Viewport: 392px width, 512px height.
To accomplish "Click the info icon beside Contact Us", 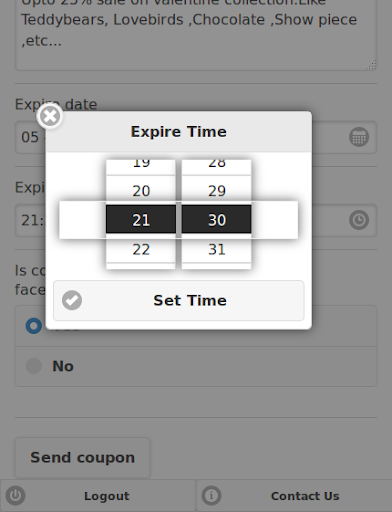I will tap(211, 495).
